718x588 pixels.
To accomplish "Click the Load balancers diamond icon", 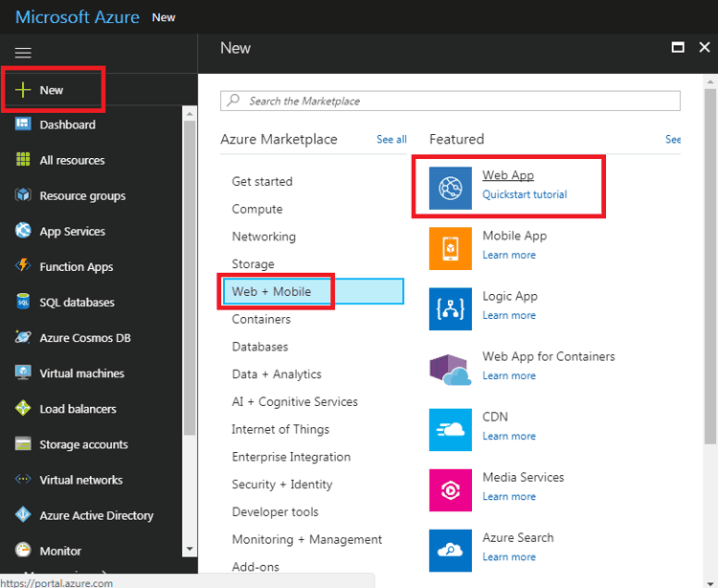I will pos(23,408).
